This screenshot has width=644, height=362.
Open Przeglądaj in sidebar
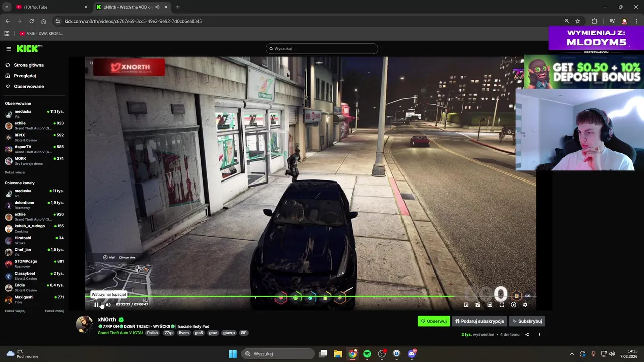25,76
